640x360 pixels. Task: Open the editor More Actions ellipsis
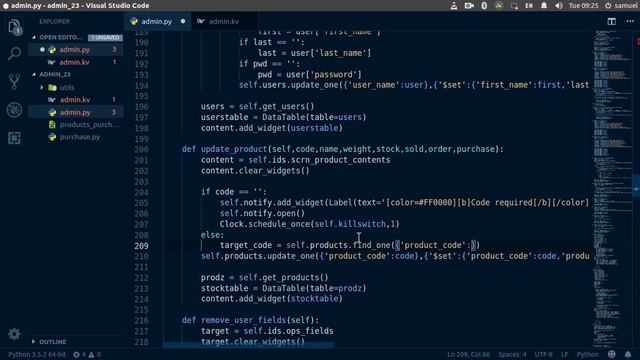point(630,21)
